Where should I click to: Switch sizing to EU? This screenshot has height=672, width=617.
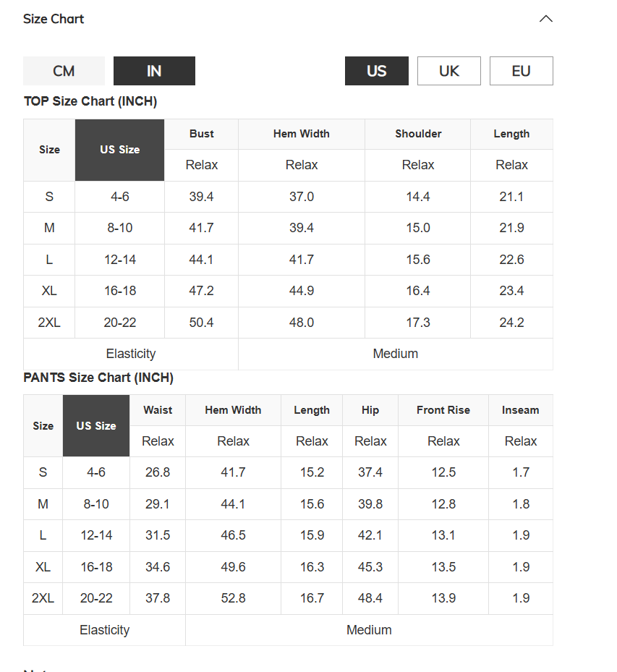tap(522, 71)
